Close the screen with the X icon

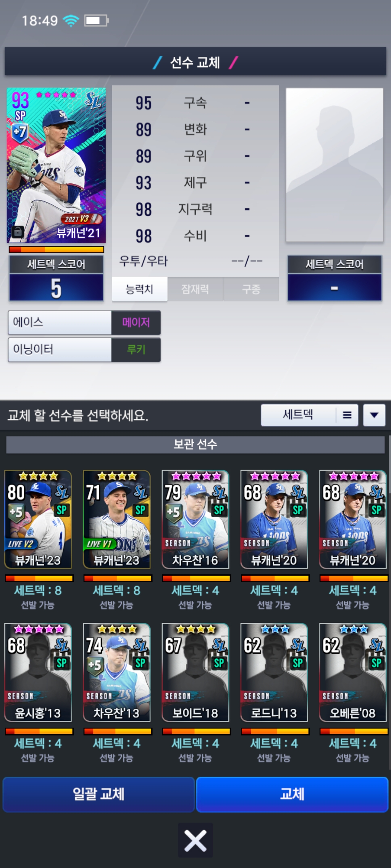pyautogui.click(x=195, y=840)
